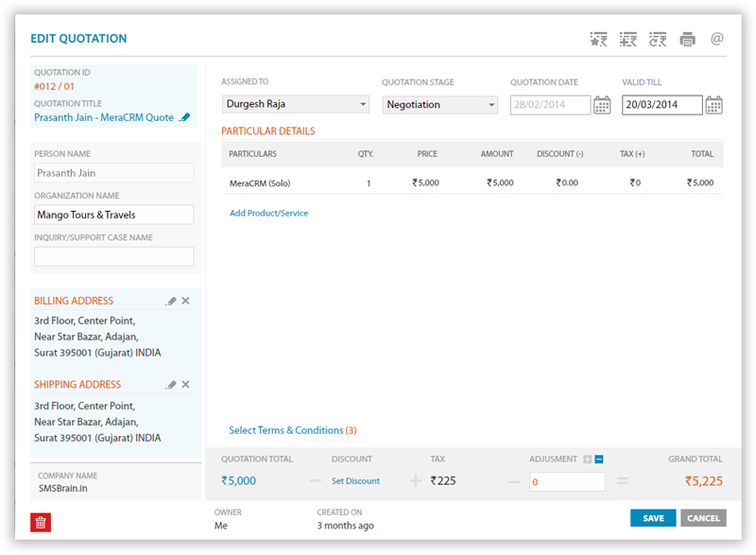Image resolution: width=756 pixels, height=555 pixels.
Task: Focus the Inquiry/Support Case Name field
Action: coord(113,256)
